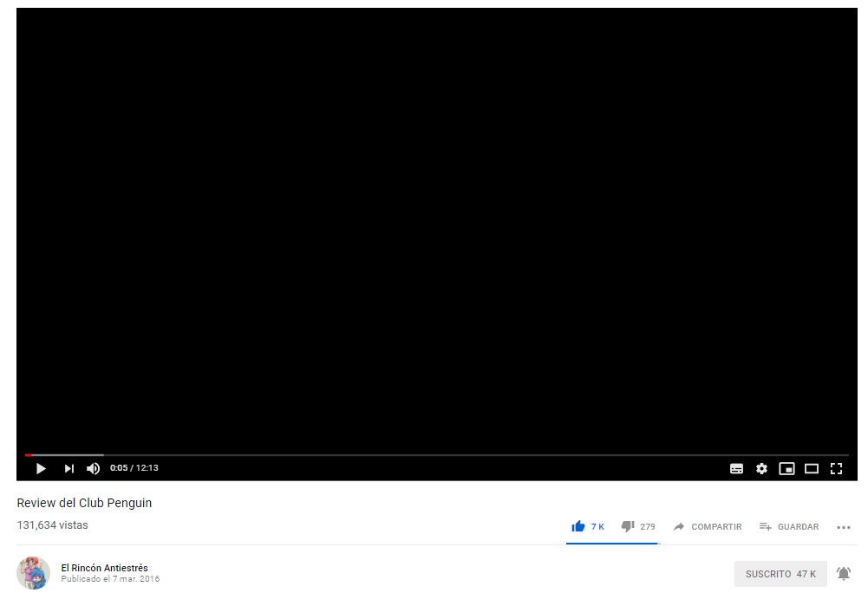This screenshot has height=593, width=868.
Task: Visit El Rincón Antiestrés channel link
Action: pos(105,568)
